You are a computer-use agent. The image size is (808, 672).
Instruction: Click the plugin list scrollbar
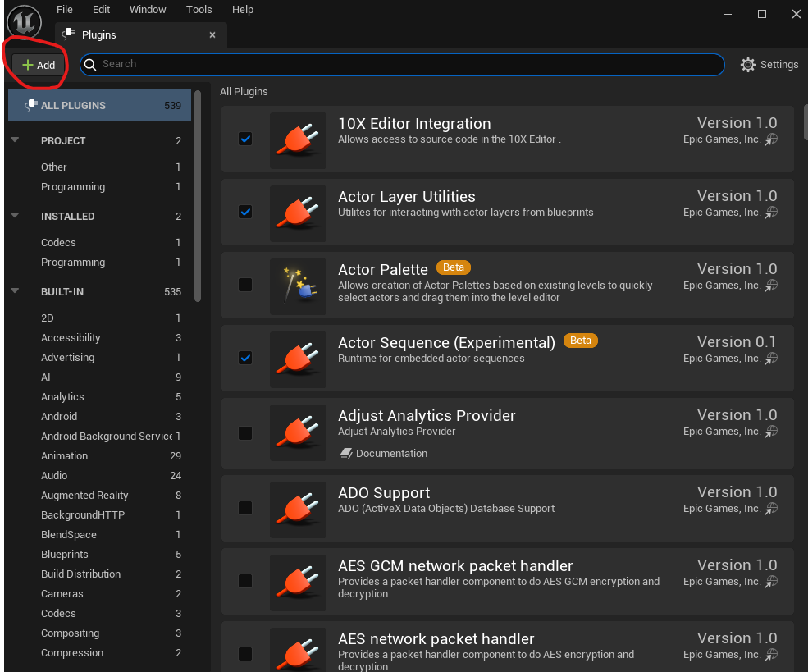[805, 122]
